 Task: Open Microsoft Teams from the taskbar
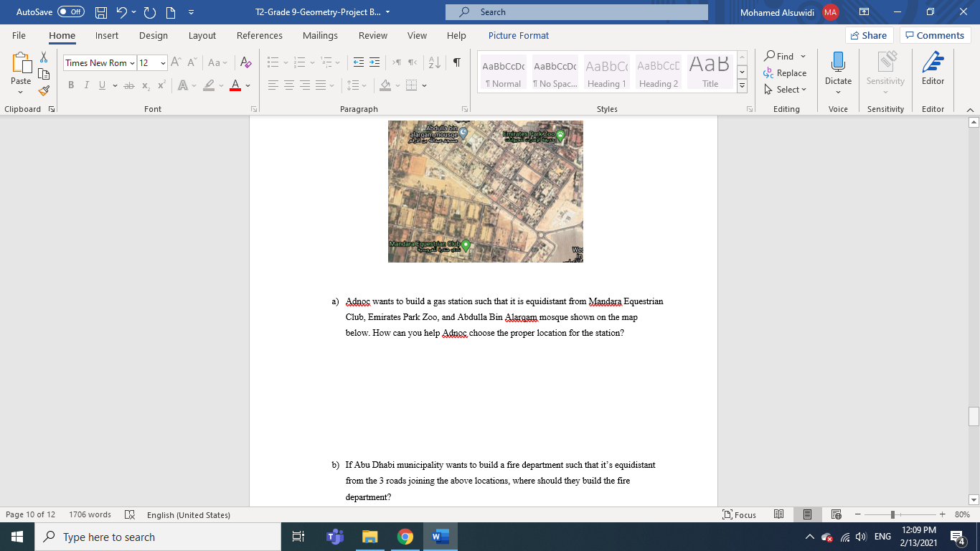tap(334, 537)
